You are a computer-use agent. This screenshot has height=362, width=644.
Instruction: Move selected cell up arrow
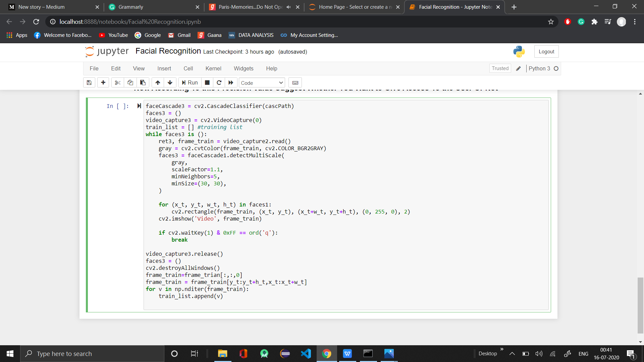pos(158,83)
